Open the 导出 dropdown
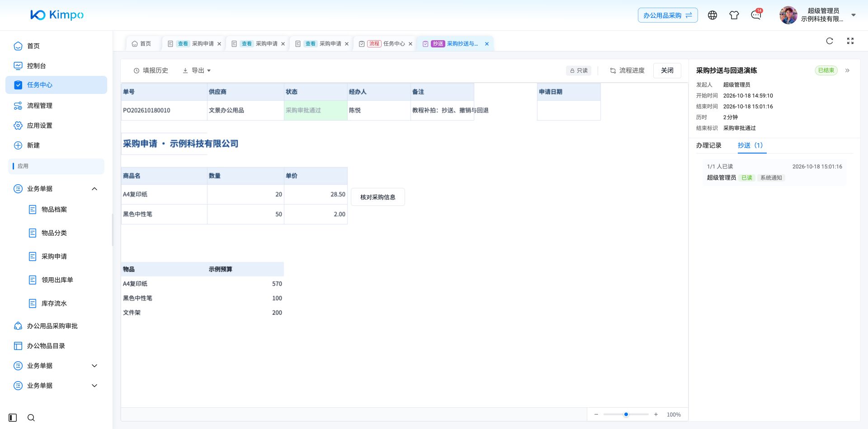The height and width of the screenshot is (429, 868). coord(197,70)
